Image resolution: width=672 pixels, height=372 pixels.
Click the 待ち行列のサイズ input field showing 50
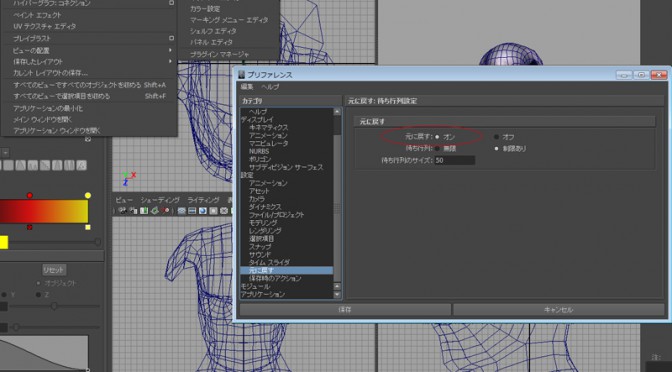tap(454, 160)
